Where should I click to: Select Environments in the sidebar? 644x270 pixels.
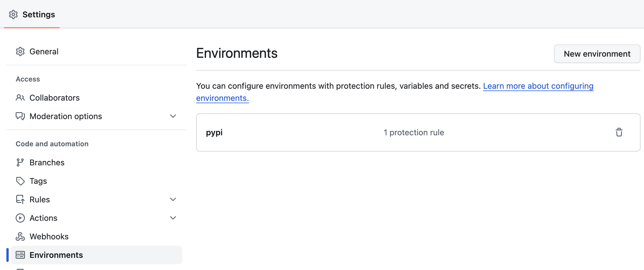(x=56, y=255)
